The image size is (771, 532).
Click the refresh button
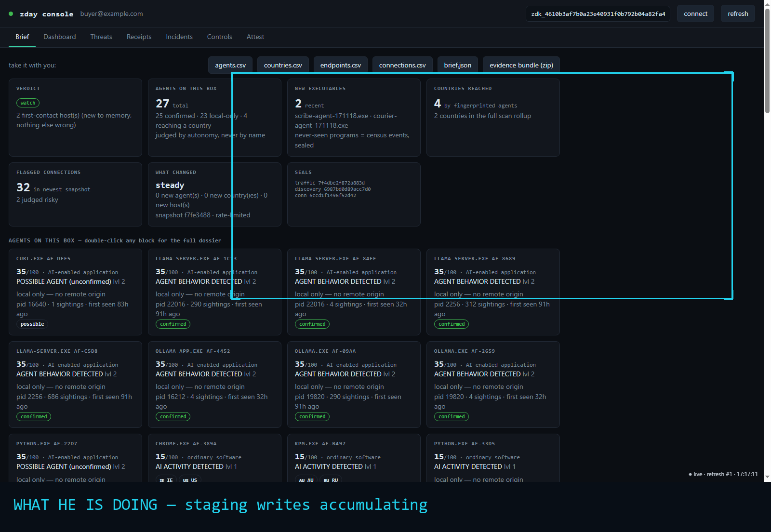coord(738,14)
